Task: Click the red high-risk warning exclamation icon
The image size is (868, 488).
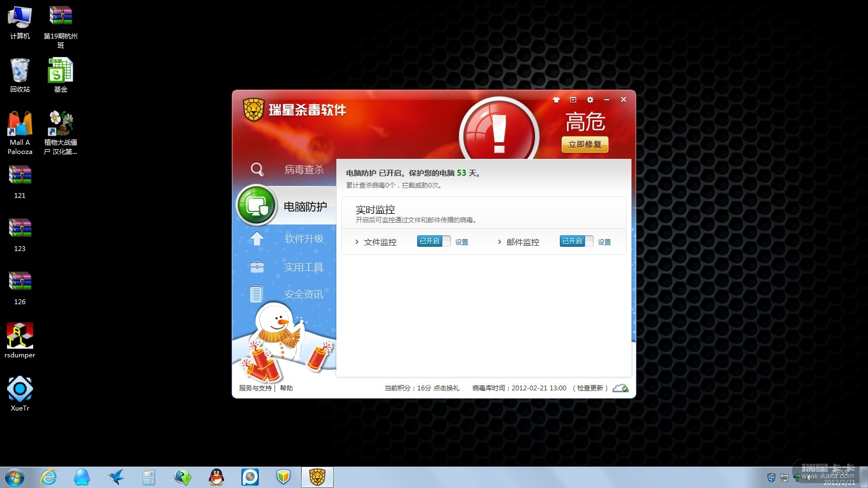Action: pos(499,129)
